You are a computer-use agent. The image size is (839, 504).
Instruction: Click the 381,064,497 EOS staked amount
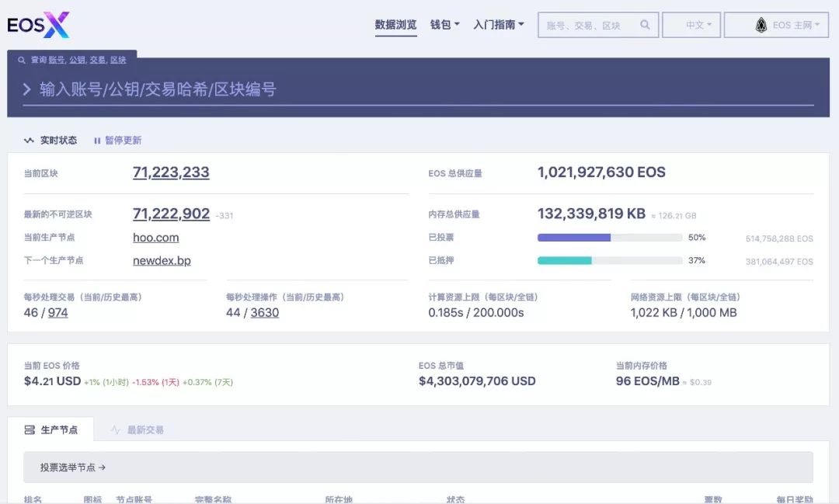click(x=779, y=262)
